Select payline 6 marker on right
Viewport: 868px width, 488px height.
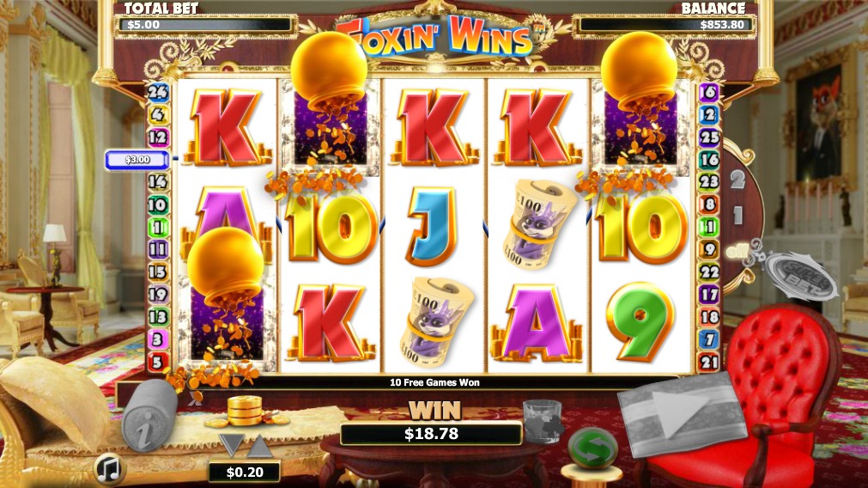click(709, 92)
